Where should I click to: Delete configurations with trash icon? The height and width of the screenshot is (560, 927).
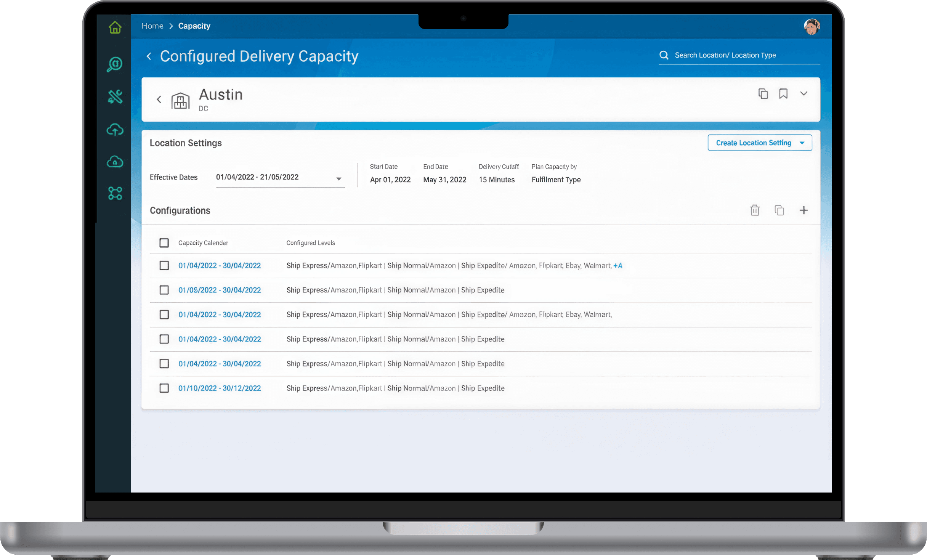point(755,210)
